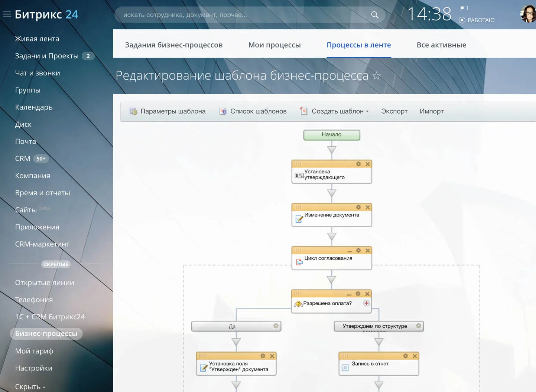Viewport: 536px width, 392px height.
Task: Minimize the Разрешена оплата condition block
Action: tap(349, 294)
